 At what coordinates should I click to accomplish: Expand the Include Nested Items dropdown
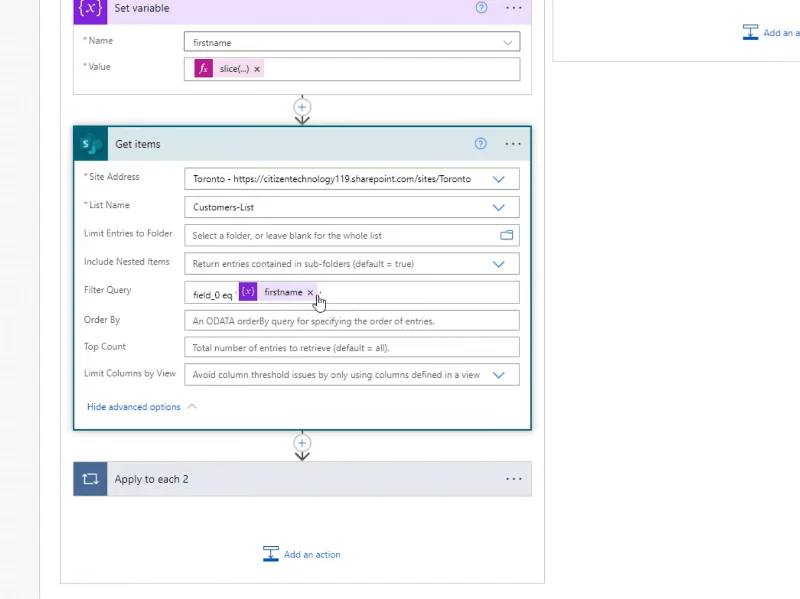point(498,264)
